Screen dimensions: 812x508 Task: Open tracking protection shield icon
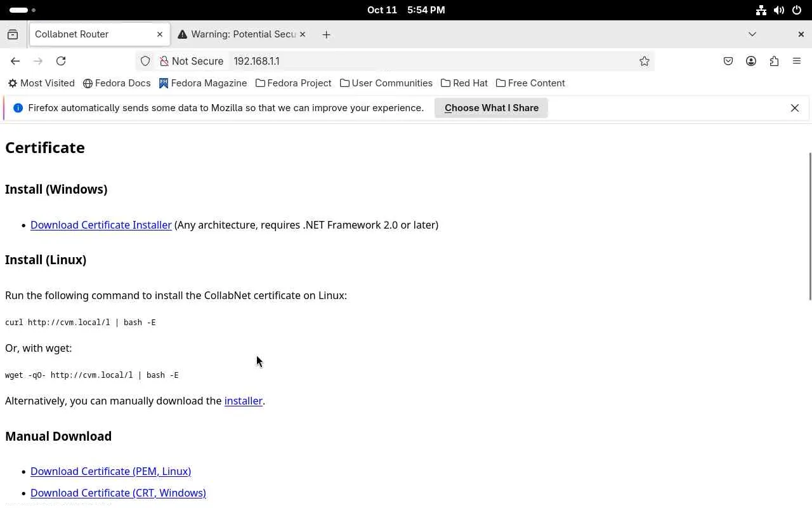[x=145, y=61]
